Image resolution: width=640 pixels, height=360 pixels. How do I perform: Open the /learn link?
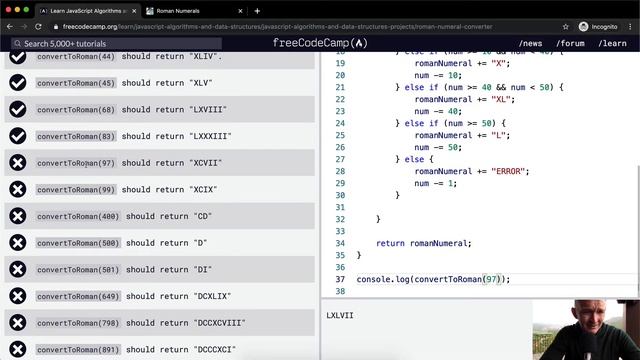pyautogui.click(x=612, y=43)
